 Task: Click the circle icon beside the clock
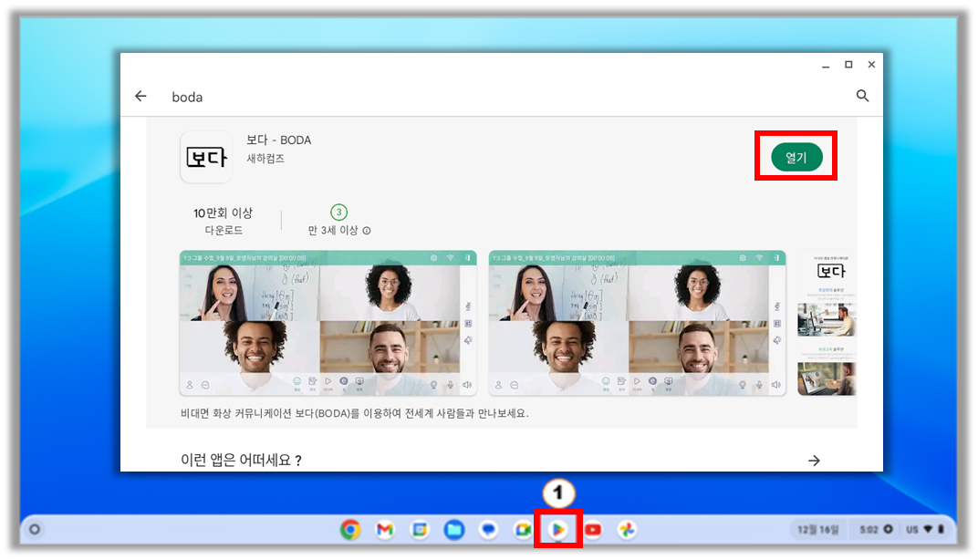pyautogui.click(x=888, y=529)
